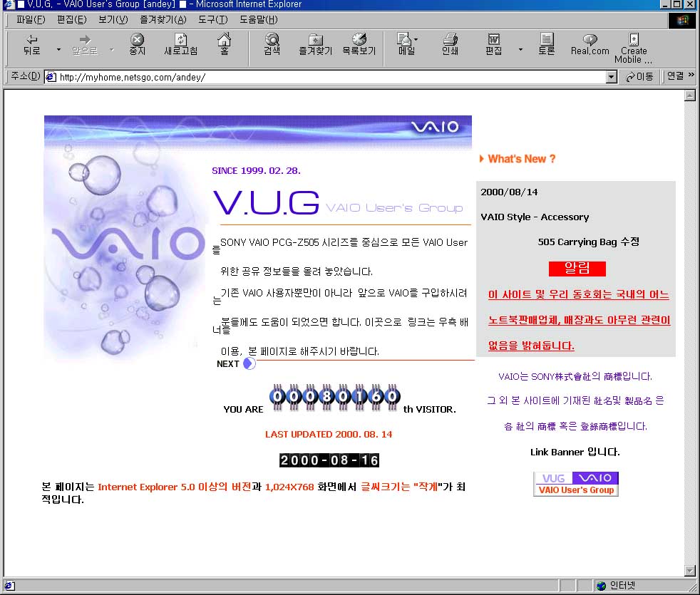Open search with the 검색 icon
Image resolution: width=700 pixels, height=595 pixels.
271,44
